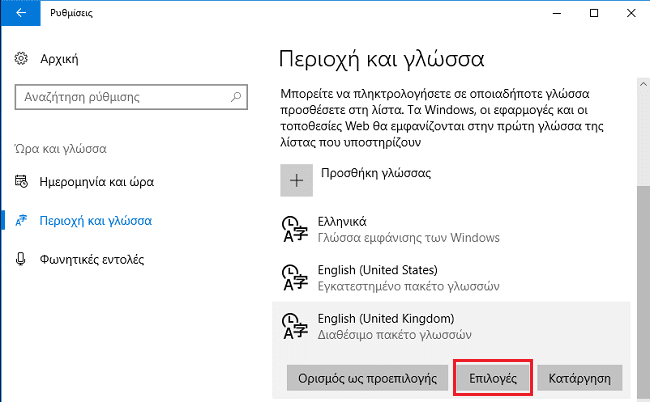Select the Ελληνικά language entry
Screen dimensions: 650x402
[451, 229]
